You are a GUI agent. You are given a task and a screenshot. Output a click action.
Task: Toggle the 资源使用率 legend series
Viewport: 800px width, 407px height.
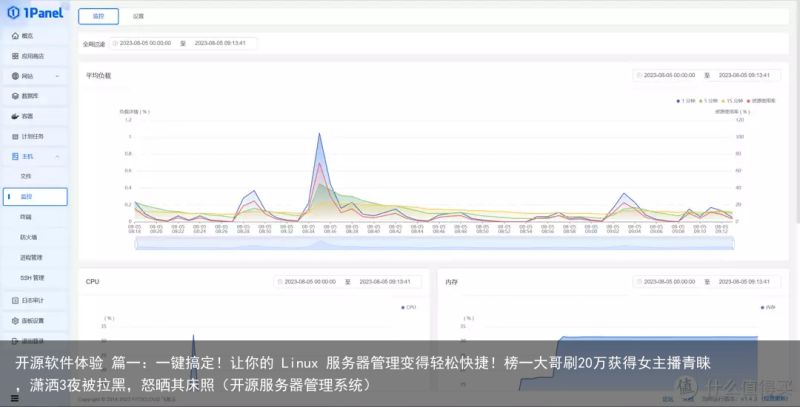[x=761, y=101]
